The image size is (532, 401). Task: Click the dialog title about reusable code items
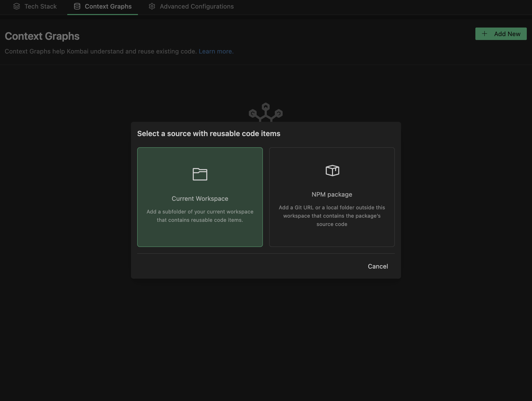[x=209, y=133]
